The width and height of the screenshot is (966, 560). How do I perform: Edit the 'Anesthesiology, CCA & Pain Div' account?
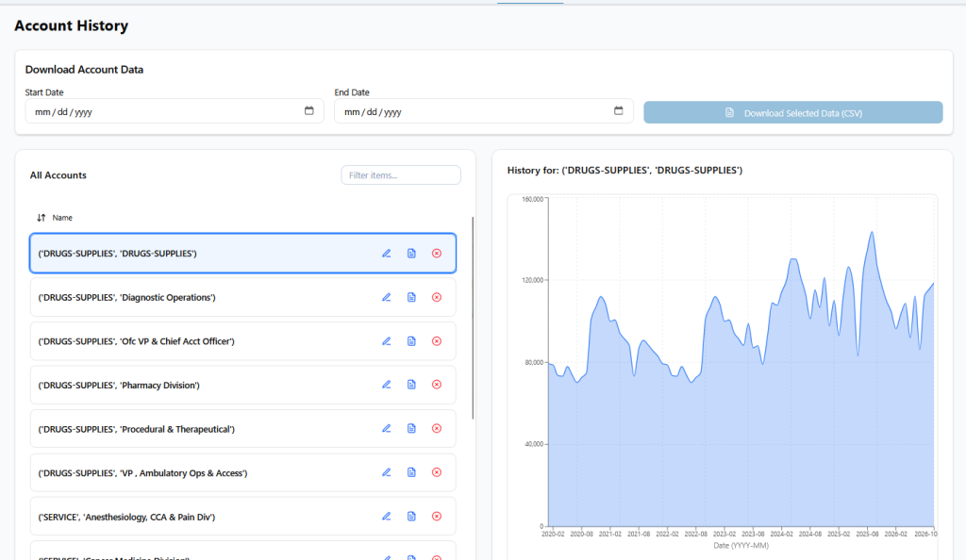click(386, 517)
